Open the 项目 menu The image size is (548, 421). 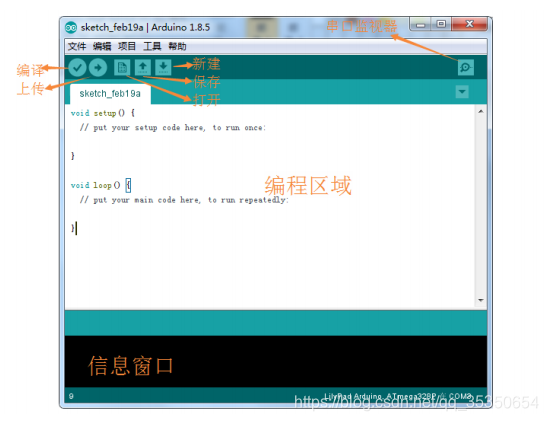tap(127, 46)
